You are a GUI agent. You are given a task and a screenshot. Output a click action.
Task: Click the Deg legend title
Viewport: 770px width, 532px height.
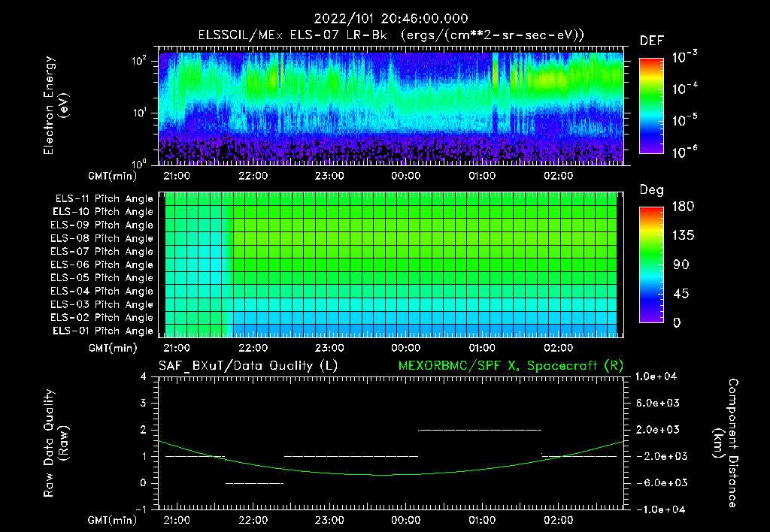[652, 190]
